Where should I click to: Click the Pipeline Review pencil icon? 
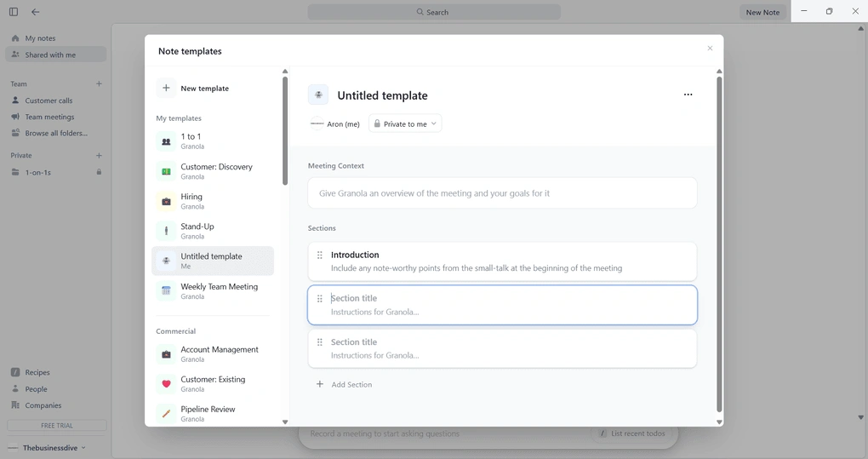point(166,414)
